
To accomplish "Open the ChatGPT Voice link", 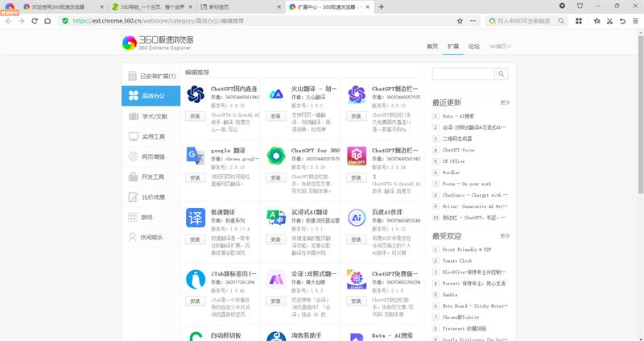I will pos(458,149).
